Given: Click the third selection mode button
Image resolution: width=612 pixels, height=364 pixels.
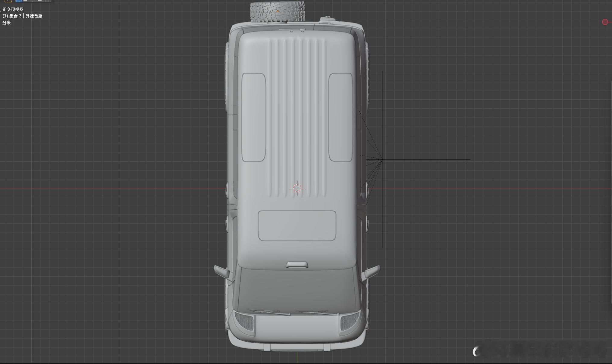Looking at the screenshot, I should coord(33,1).
